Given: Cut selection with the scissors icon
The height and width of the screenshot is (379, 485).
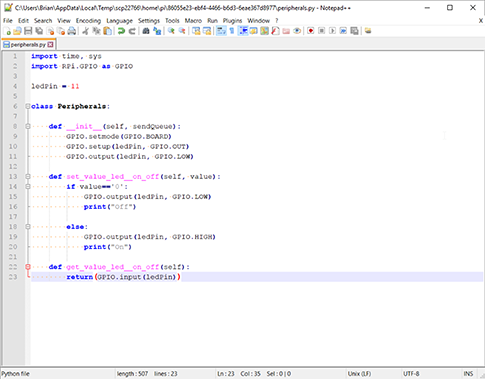Looking at the screenshot, I should (x=86, y=31).
